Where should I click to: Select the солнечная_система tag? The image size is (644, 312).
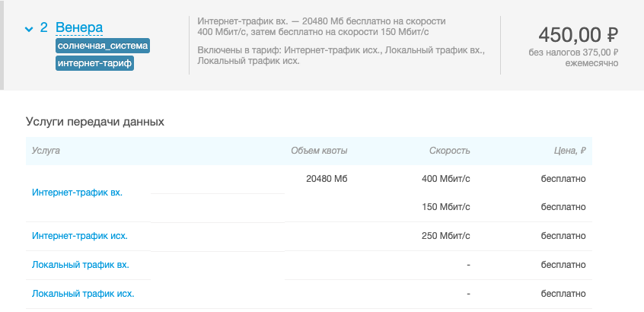point(103,46)
